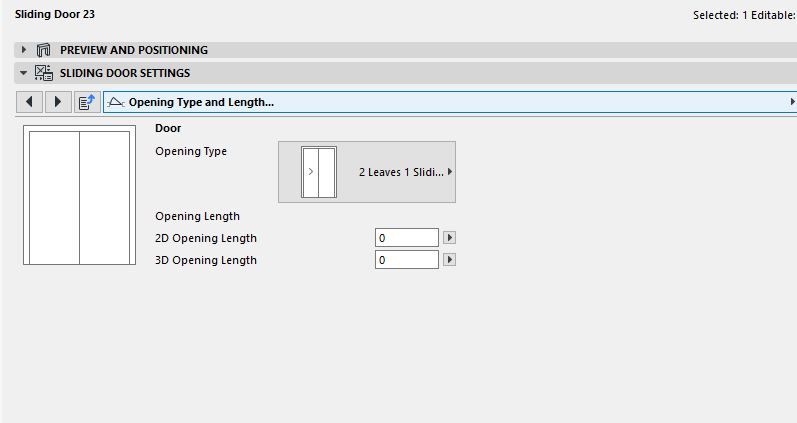Click the Sliding Door 23 title text
The height and width of the screenshot is (423, 797).
point(55,15)
